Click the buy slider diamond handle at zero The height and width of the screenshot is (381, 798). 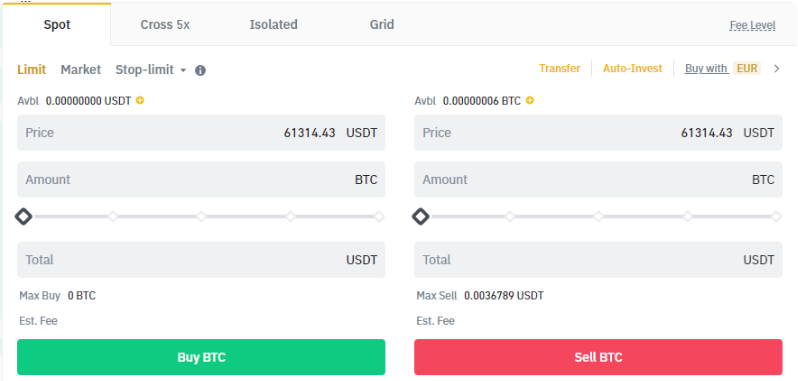[x=23, y=217]
